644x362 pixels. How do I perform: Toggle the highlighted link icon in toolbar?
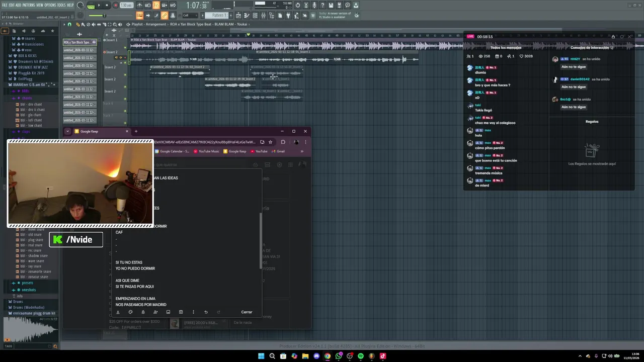click(x=165, y=16)
